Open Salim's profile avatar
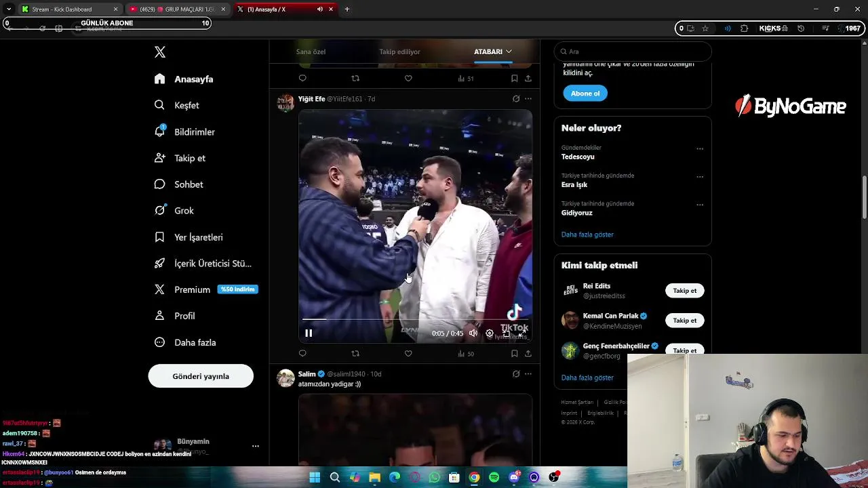 285,378
